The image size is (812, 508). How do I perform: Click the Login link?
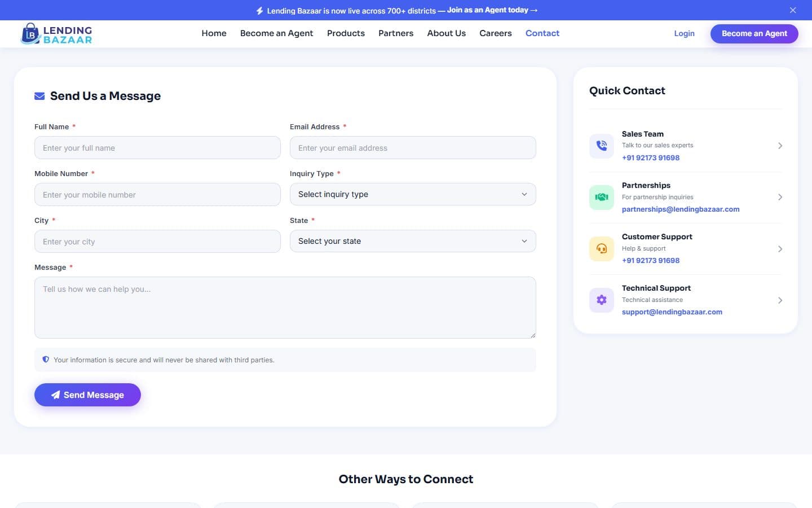(685, 33)
